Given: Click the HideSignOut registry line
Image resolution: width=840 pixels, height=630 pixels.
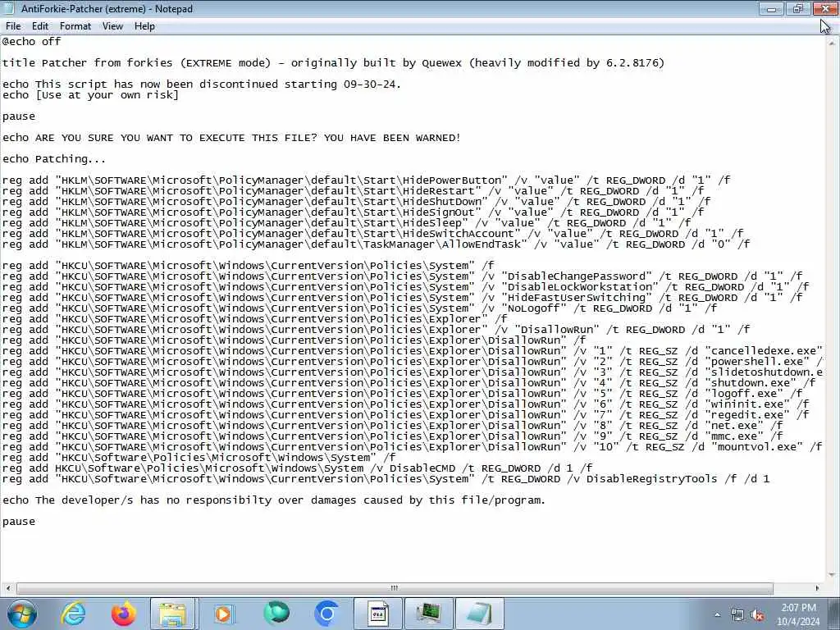Looking at the screenshot, I should 353,212.
